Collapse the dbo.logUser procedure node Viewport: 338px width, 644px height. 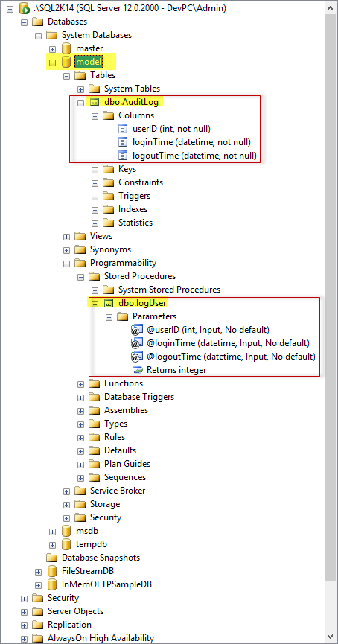(95, 304)
